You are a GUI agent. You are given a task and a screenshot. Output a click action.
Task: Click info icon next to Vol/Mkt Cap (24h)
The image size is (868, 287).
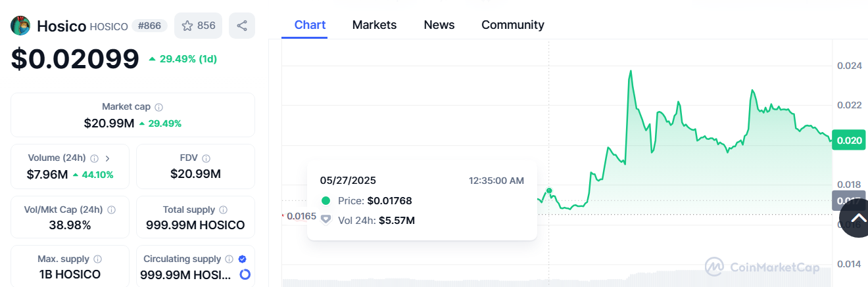coord(111,210)
